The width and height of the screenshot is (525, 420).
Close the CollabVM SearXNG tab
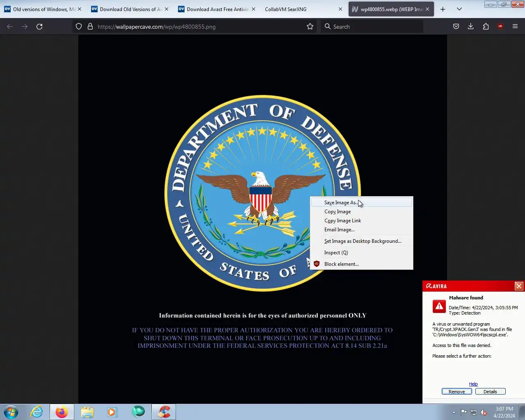pos(340,9)
